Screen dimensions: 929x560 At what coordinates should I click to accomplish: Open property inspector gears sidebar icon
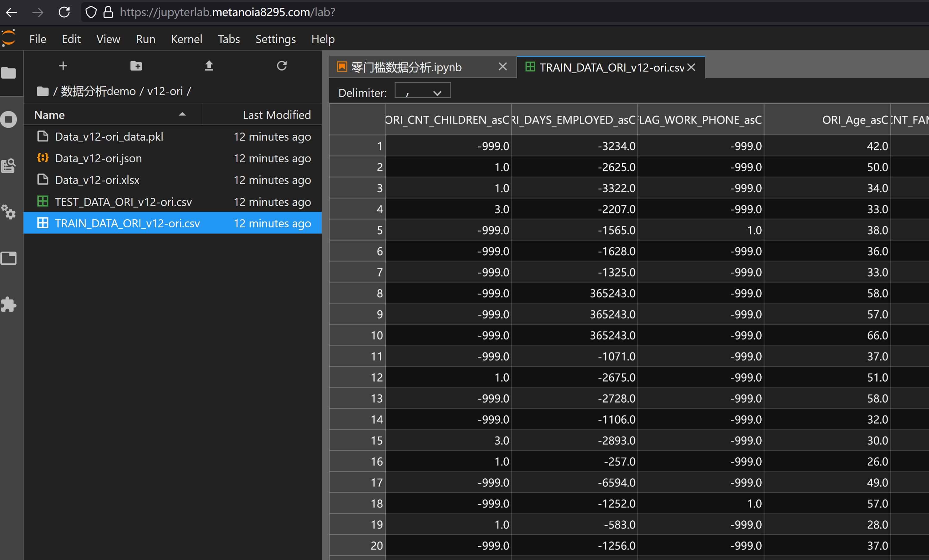tap(9, 212)
